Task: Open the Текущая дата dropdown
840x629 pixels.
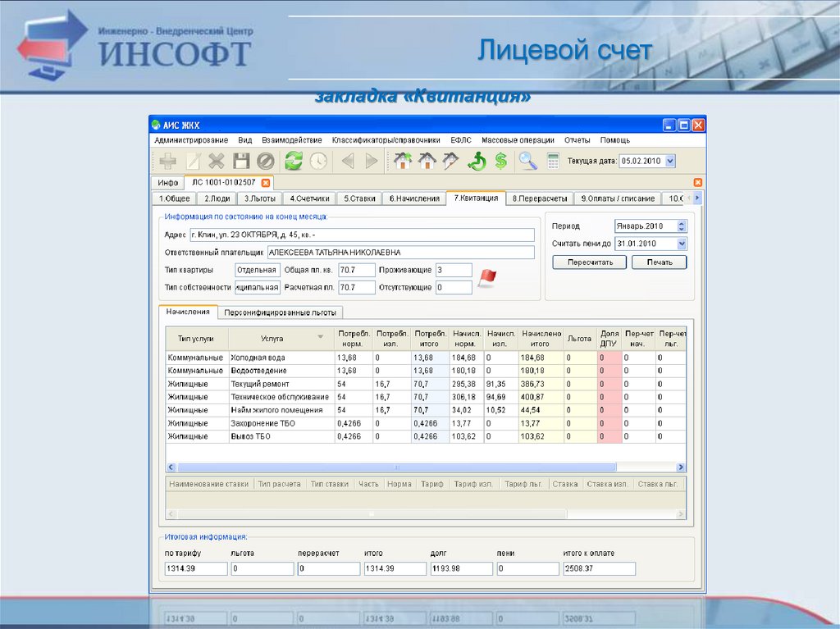Action: click(x=669, y=161)
